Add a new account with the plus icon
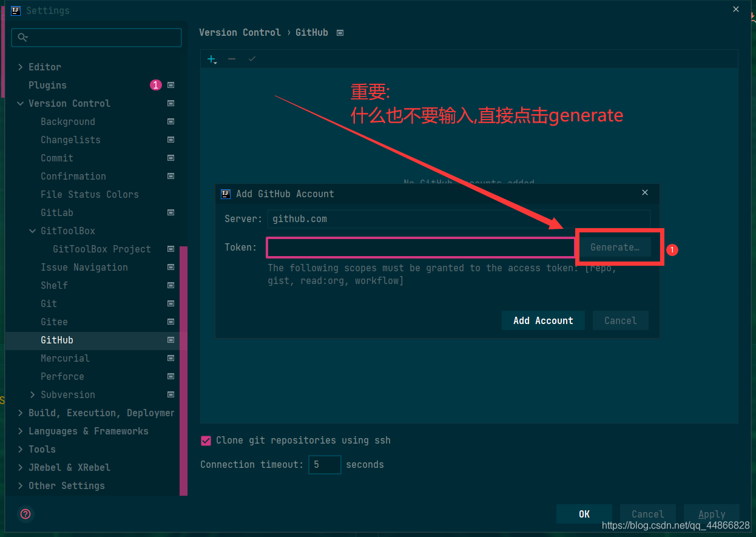756x537 pixels. [x=211, y=59]
